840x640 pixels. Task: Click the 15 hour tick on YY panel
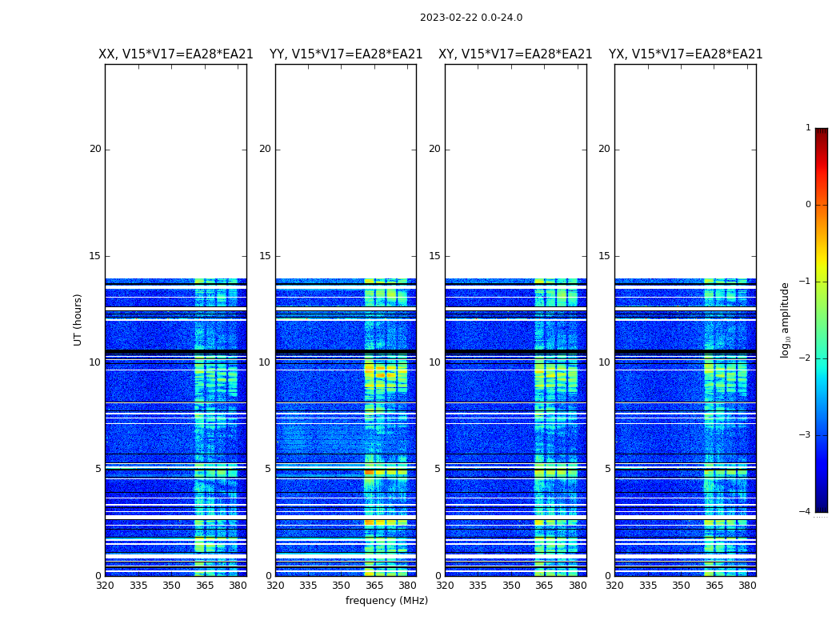pos(265,256)
